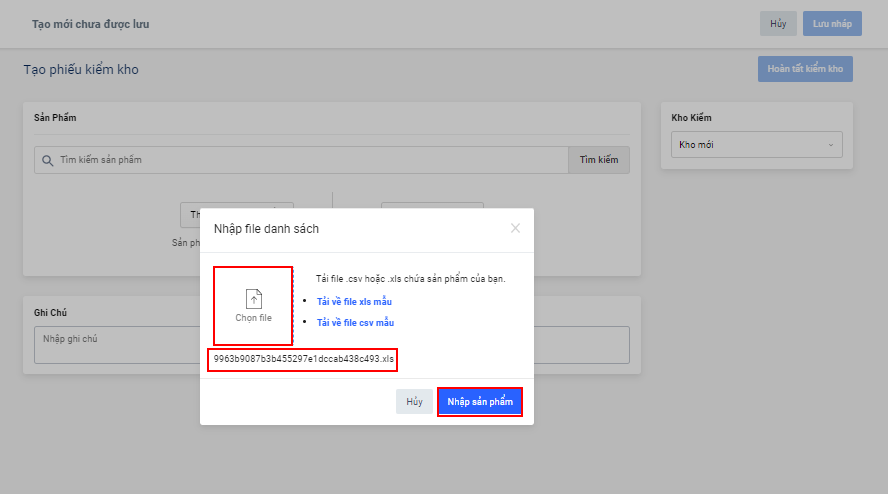Click the Nhập sản phẩm button

480,402
